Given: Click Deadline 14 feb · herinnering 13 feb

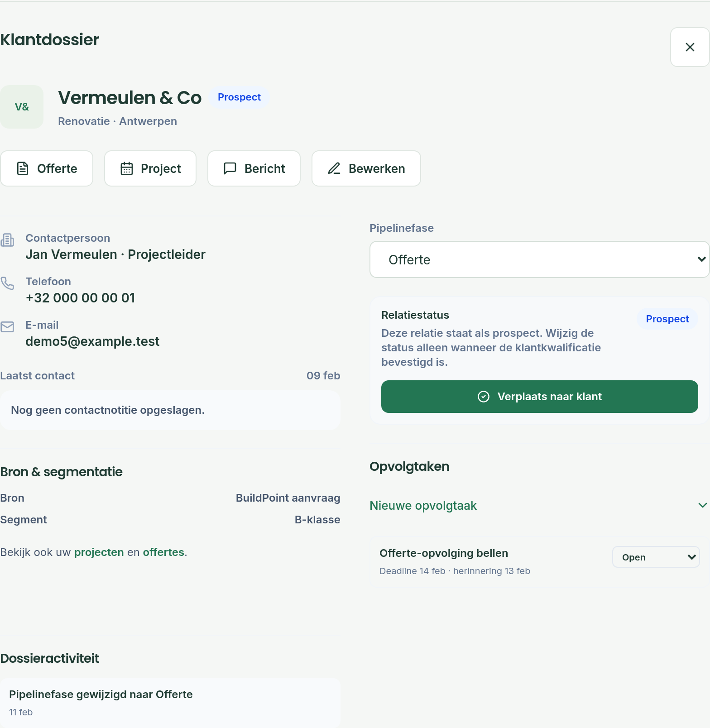Looking at the screenshot, I should click(455, 571).
